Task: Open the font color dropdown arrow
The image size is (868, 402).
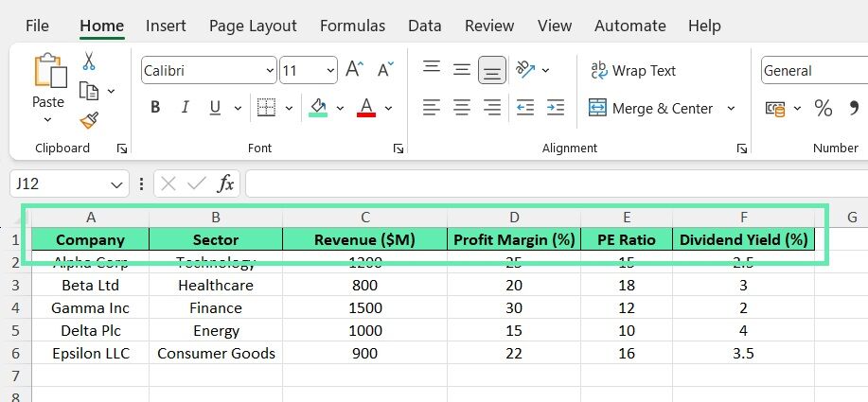Action: [x=388, y=108]
